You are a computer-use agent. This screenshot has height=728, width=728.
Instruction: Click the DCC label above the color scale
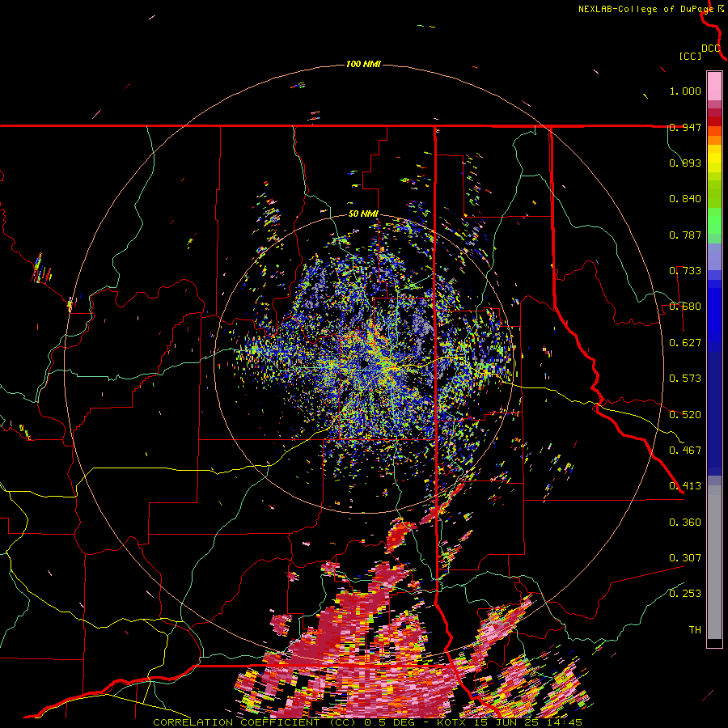tap(711, 49)
